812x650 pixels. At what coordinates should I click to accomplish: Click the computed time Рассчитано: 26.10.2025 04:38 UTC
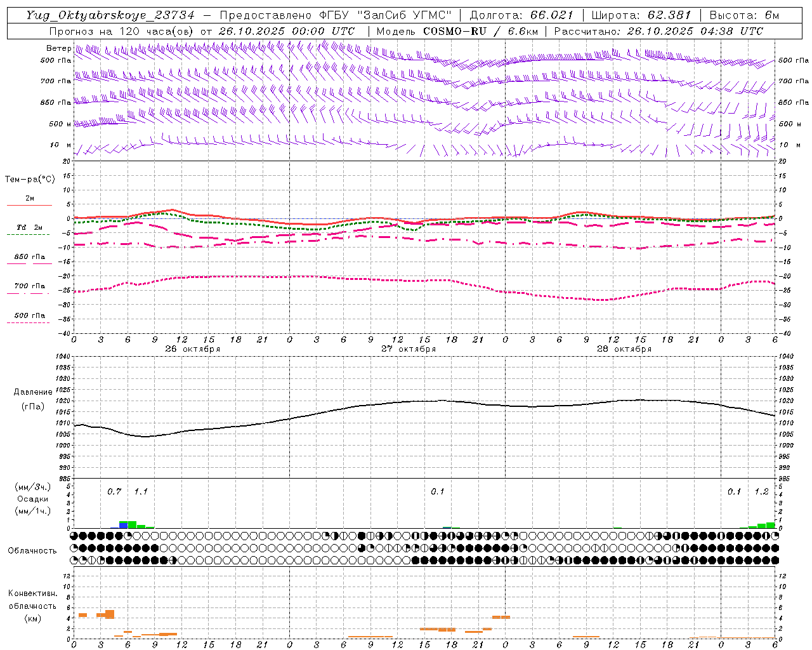(658, 31)
